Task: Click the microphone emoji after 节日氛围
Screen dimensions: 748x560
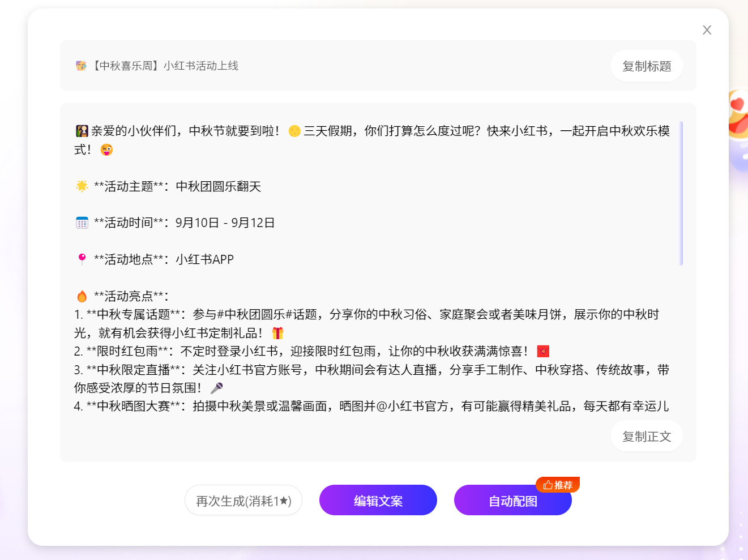Action: tap(216, 388)
